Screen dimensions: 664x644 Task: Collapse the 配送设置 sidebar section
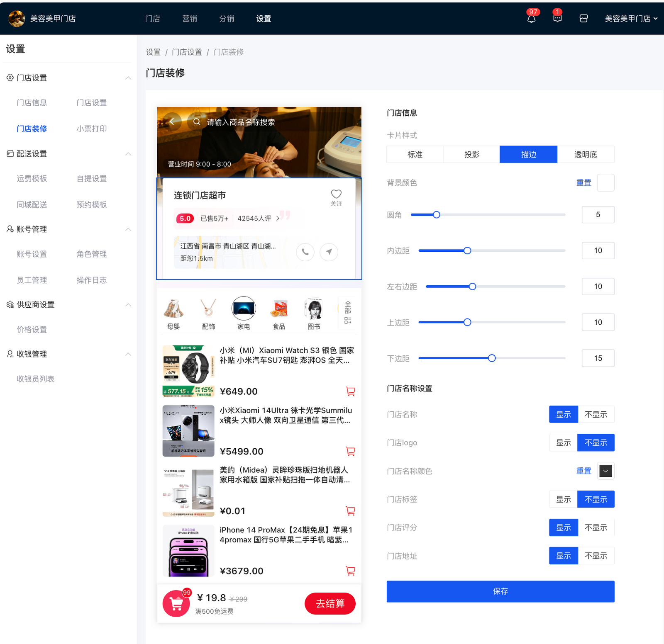point(128,154)
